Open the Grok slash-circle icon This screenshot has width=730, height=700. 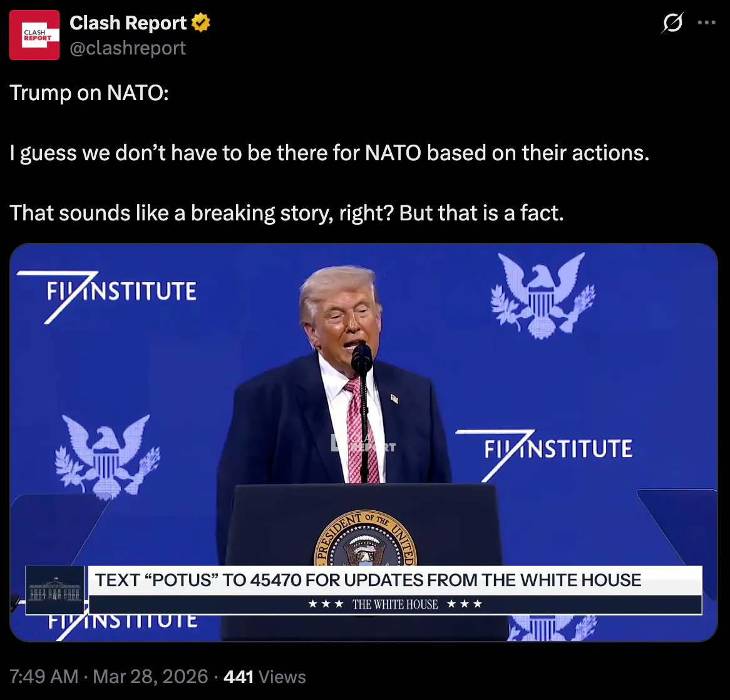click(x=672, y=23)
